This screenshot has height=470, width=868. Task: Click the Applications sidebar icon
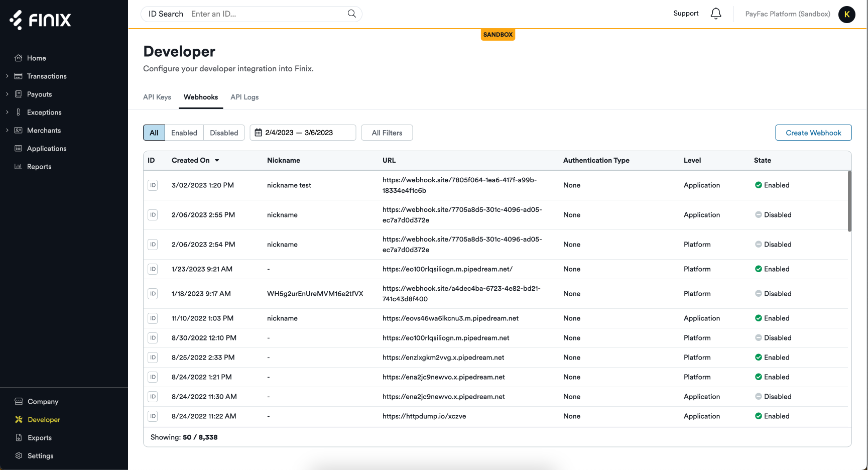(x=19, y=148)
